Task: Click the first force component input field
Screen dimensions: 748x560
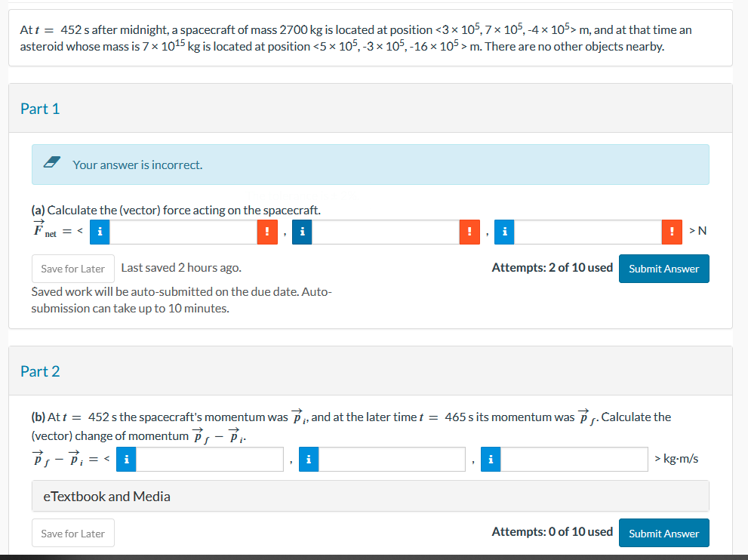Action: click(185, 232)
